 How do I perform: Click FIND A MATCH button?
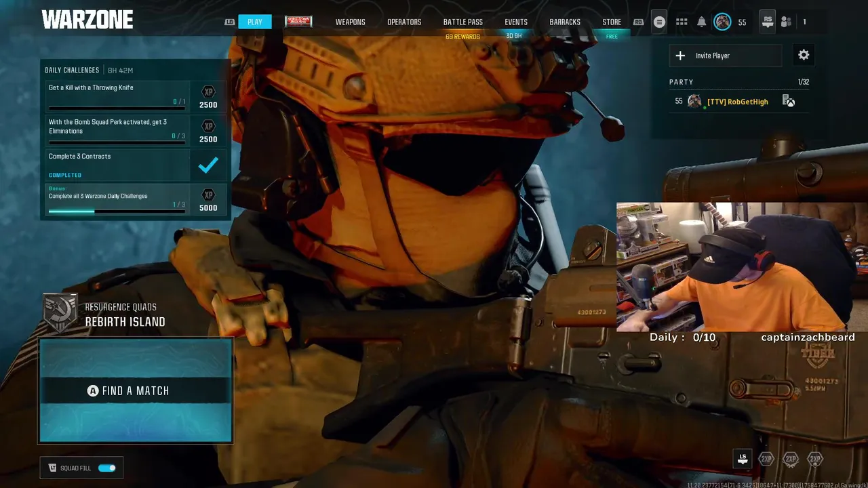(x=136, y=390)
